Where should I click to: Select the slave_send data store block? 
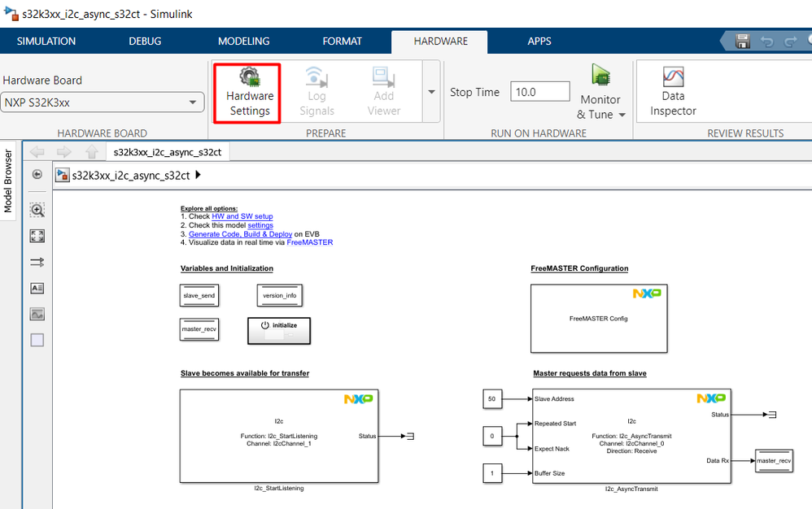point(199,295)
